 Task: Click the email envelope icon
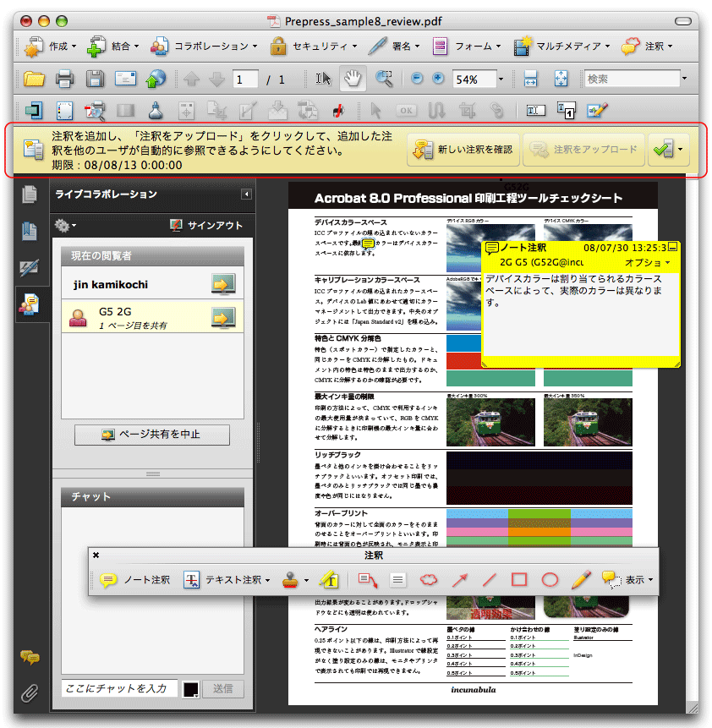125,79
